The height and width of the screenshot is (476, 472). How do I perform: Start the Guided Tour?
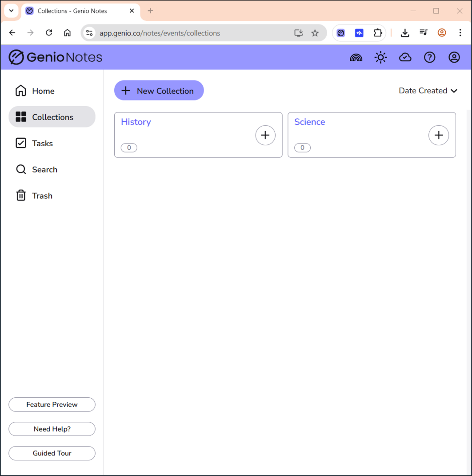(52, 453)
